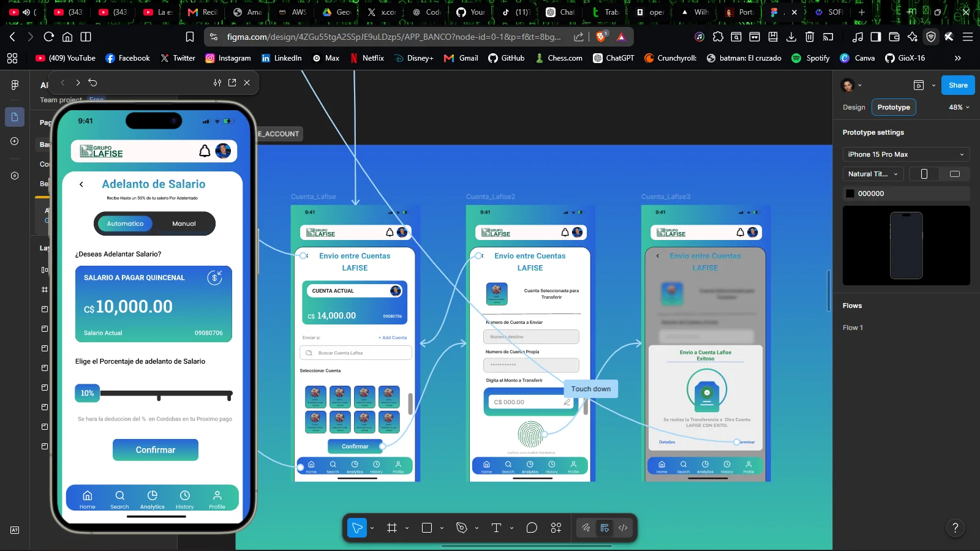Click the 000000 background color swatch

[850, 193]
